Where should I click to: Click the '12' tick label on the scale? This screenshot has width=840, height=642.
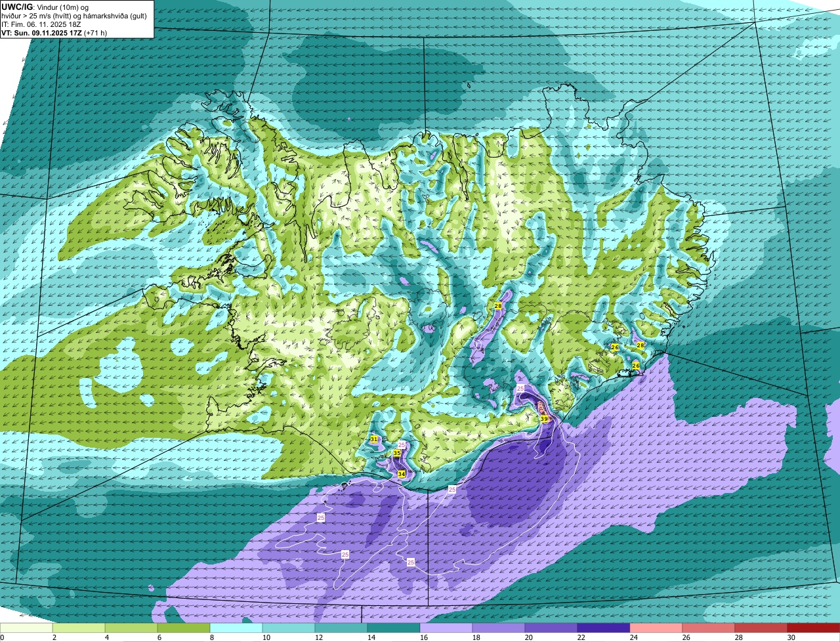point(318,637)
